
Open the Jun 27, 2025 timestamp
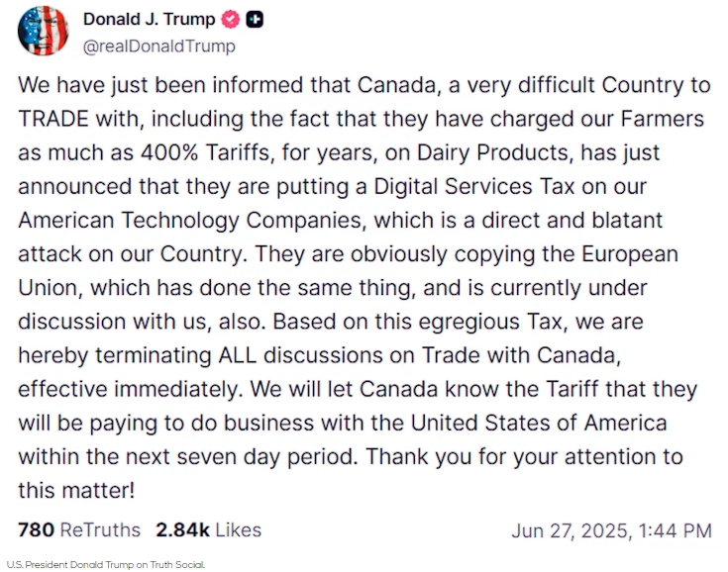click(x=611, y=530)
